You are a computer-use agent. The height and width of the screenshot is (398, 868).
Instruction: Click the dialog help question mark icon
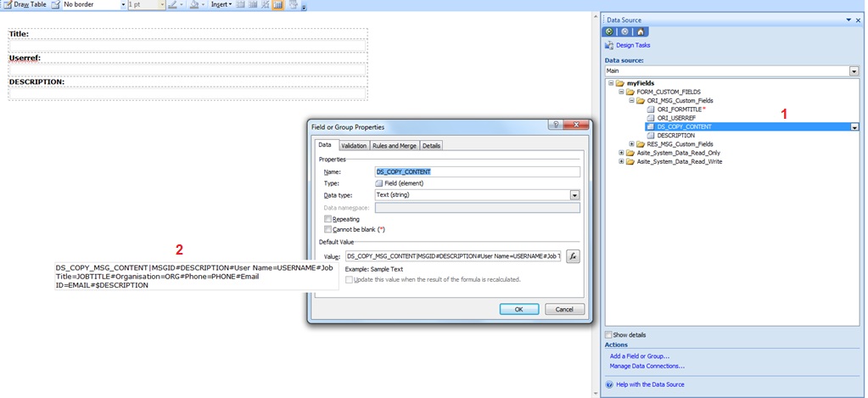click(555, 125)
